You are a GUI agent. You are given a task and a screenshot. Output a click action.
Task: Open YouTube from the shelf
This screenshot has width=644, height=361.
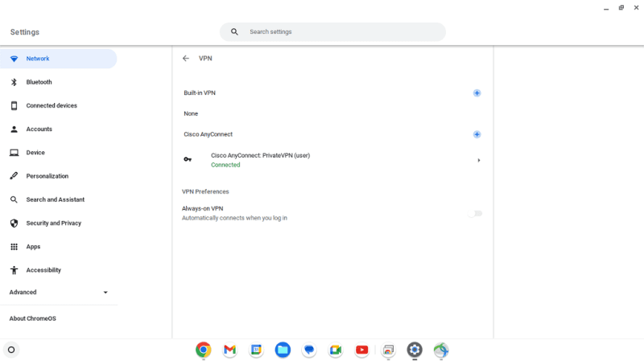coord(361,350)
